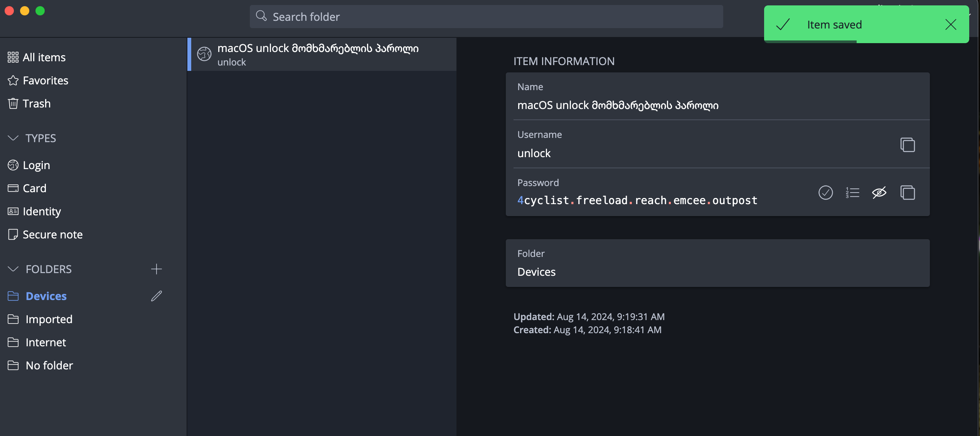Toggle password character count icon
Screen dimensions: 980x436
[852, 192]
